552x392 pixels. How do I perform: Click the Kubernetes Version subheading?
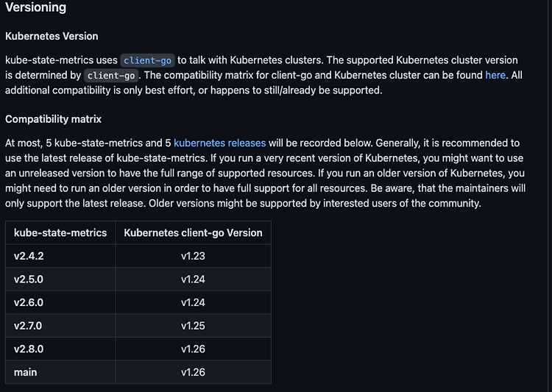52,36
